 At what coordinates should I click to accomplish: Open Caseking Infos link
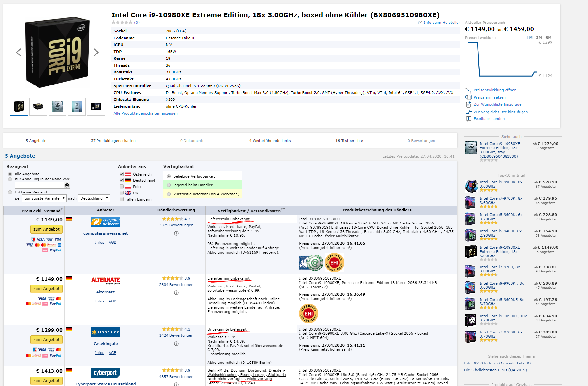[99, 353]
